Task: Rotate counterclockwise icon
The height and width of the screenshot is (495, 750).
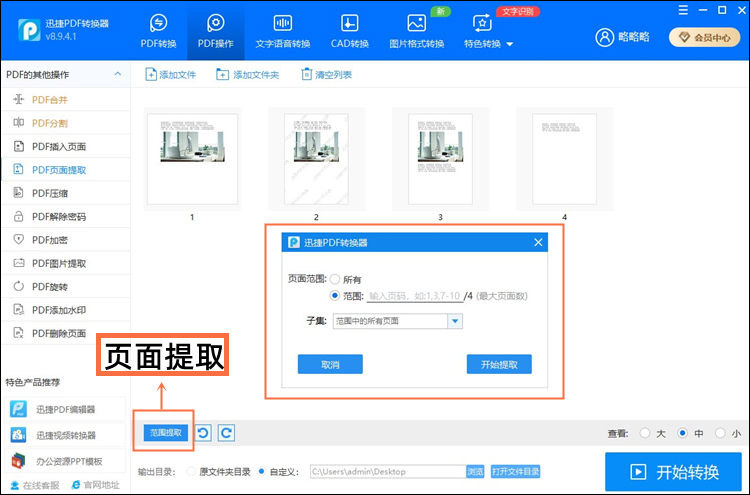Action: [x=203, y=433]
